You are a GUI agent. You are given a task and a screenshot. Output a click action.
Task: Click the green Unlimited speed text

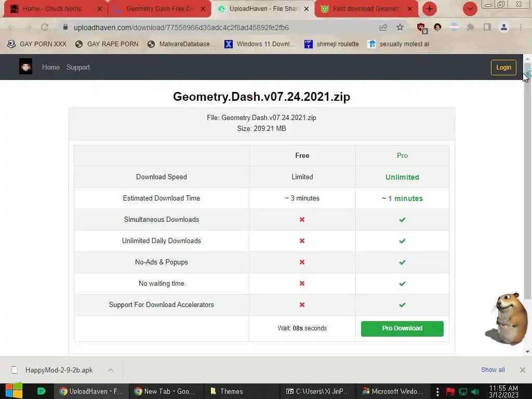(402, 177)
